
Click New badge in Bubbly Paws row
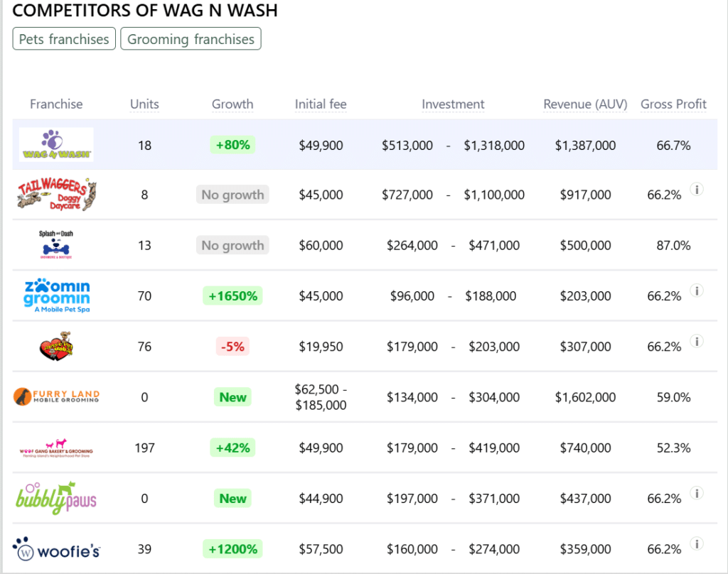[x=232, y=499]
